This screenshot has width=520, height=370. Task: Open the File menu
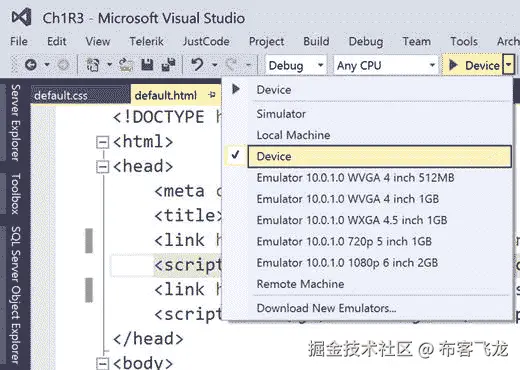click(x=19, y=41)
